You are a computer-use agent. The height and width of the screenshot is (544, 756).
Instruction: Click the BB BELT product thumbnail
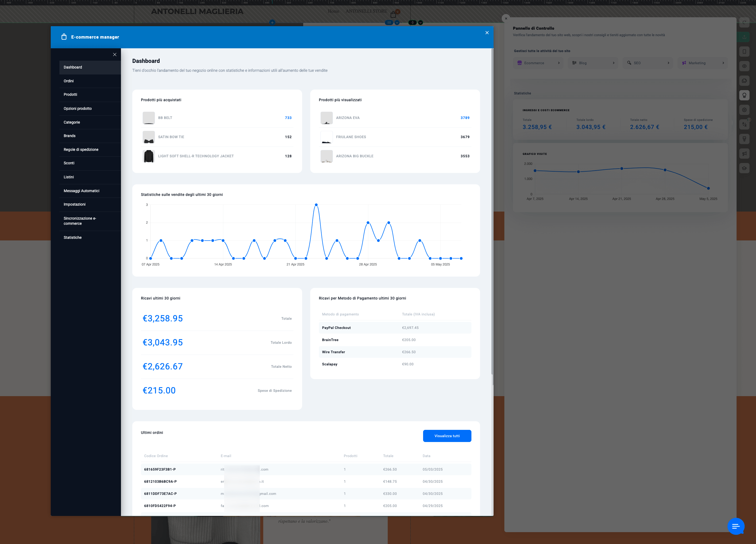pyautogui.click(x=149, y=118)
